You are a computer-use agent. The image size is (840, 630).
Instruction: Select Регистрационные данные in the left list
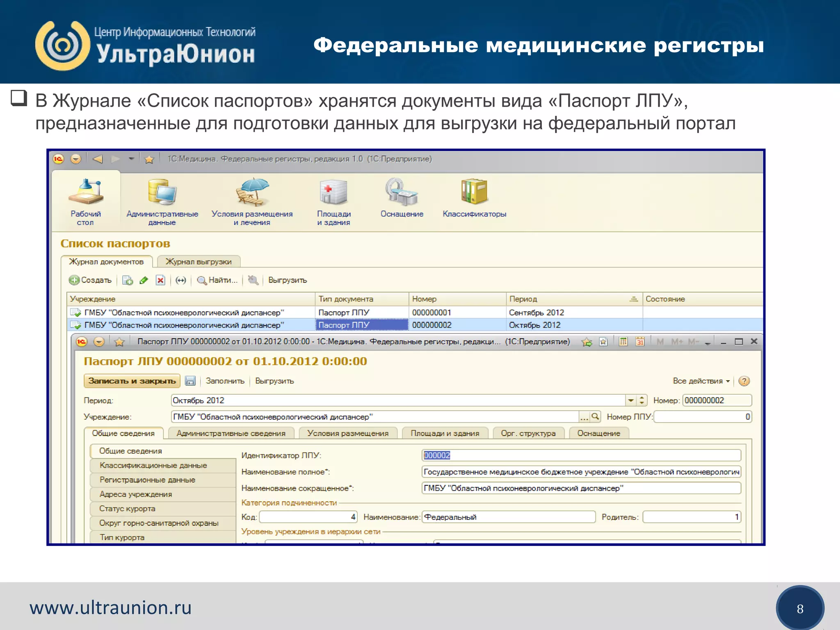coord(163,480)
